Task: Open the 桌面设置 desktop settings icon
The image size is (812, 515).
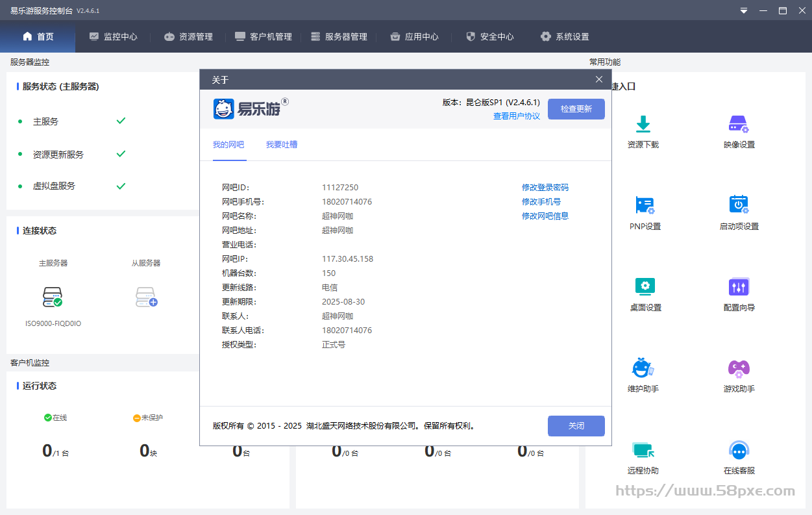Action: click(645, 286)
